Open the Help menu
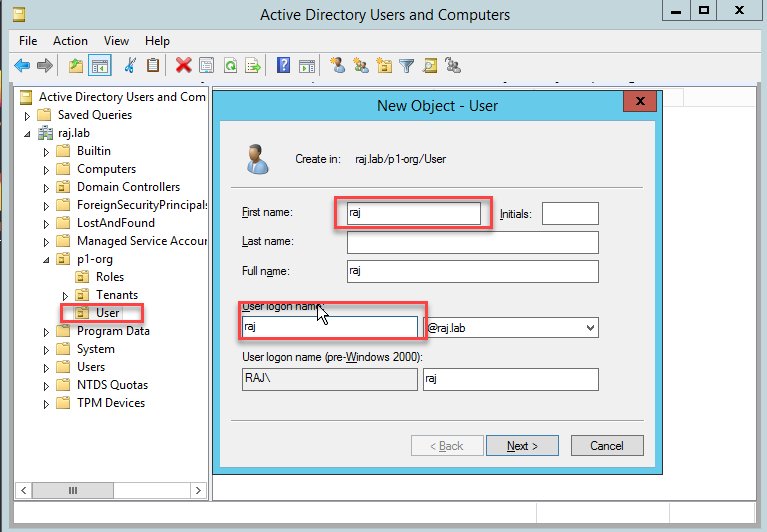The height and width of the screenshot is (532, 767). coord(157,41)
